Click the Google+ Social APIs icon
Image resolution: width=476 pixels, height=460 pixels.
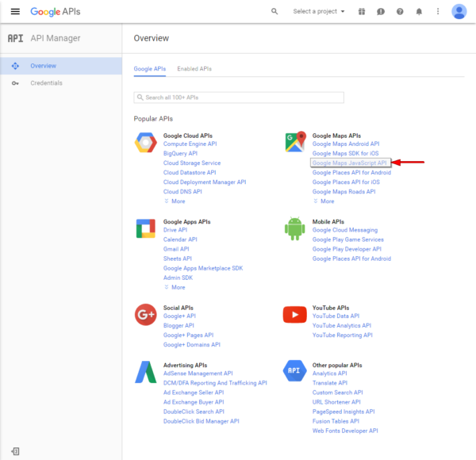pos(146,315)
